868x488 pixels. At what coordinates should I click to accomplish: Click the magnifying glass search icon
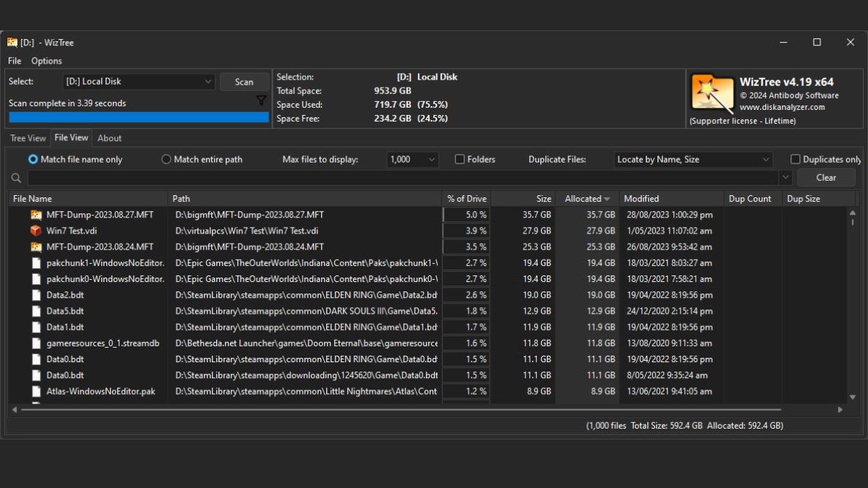click(17, 178)
